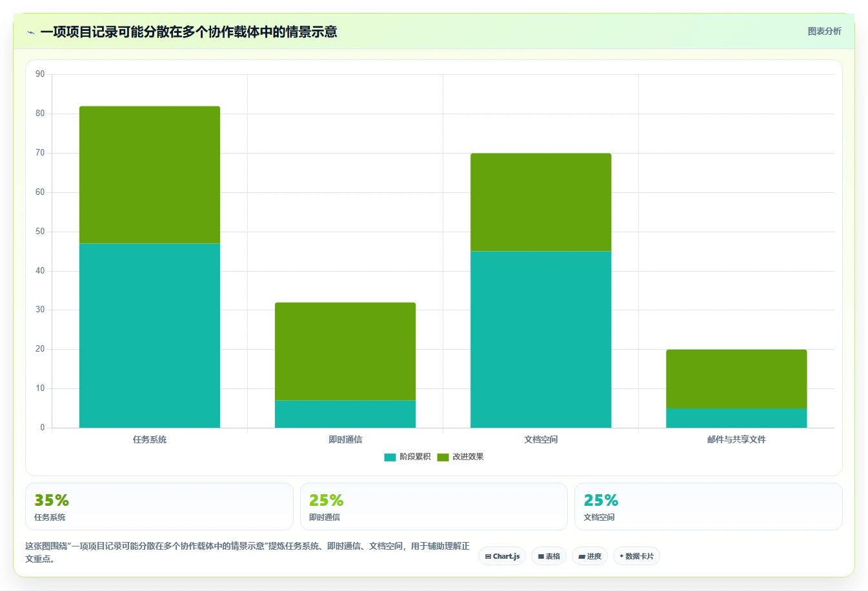Click the teal bar segment for 文档空间
This screenshot has width=868, height=591.
[541, 339]
